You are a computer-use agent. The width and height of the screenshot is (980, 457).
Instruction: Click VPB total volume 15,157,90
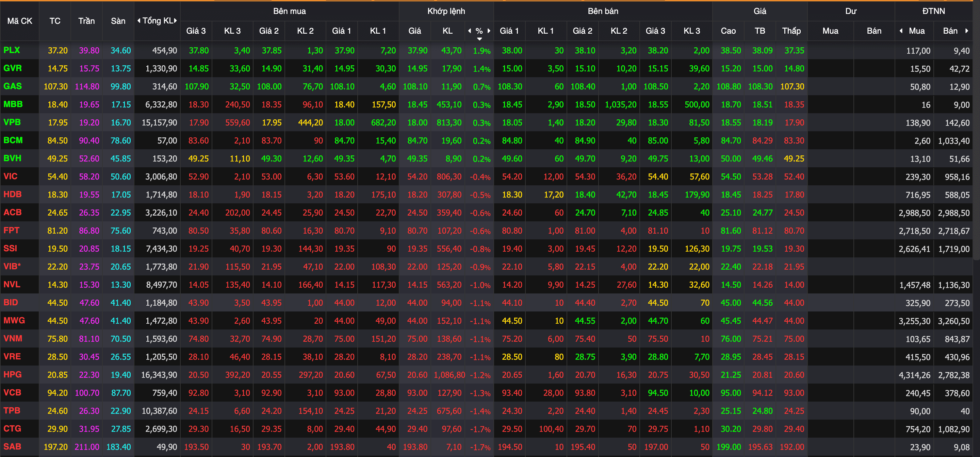pyautogui.click(x=159, y=123)
